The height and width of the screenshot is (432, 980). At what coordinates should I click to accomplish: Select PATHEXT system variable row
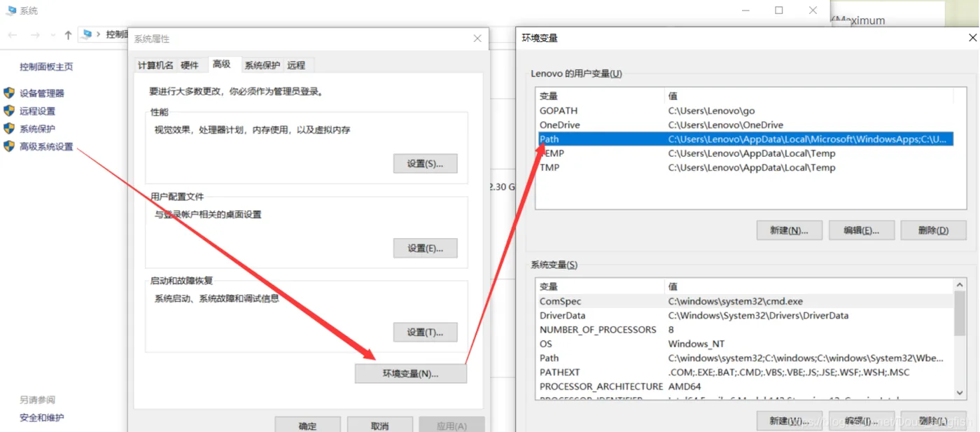[x=745, y=372]
